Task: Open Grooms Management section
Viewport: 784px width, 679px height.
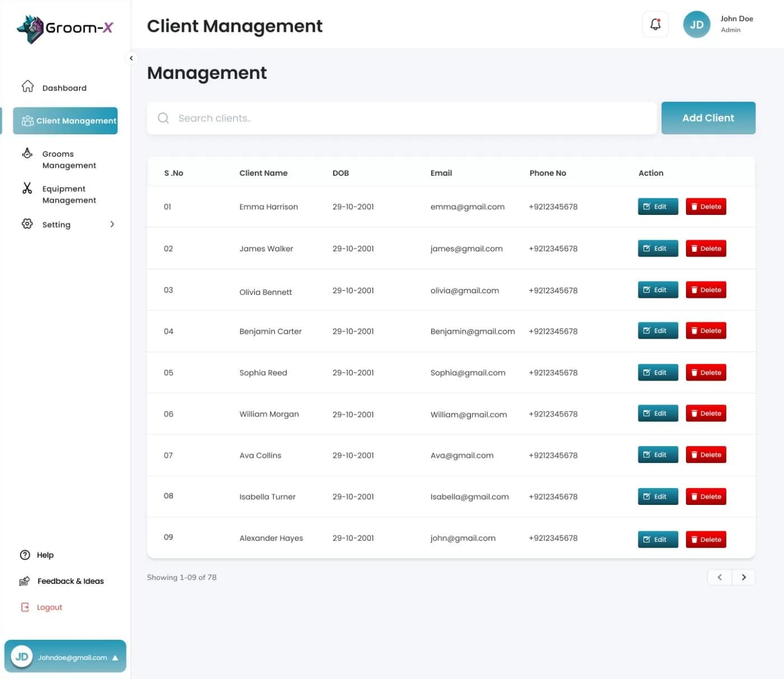Action: 69,160
